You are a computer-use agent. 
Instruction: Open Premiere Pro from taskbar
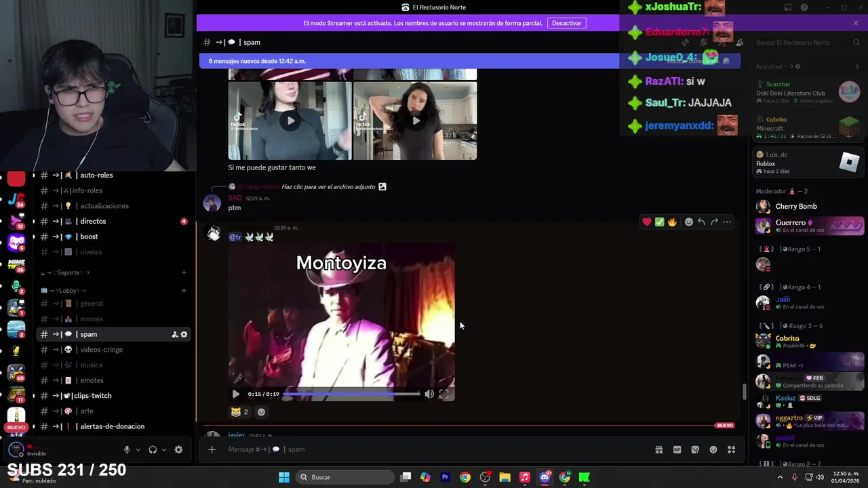point(445,477)
